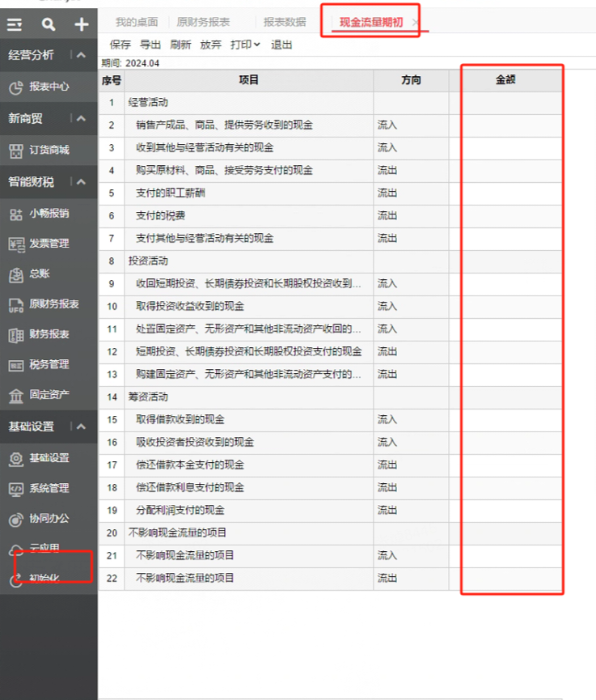
Task: Select row 偿还借款本金支付的现金
Action: pyautogui.click(x=331, y=465)
